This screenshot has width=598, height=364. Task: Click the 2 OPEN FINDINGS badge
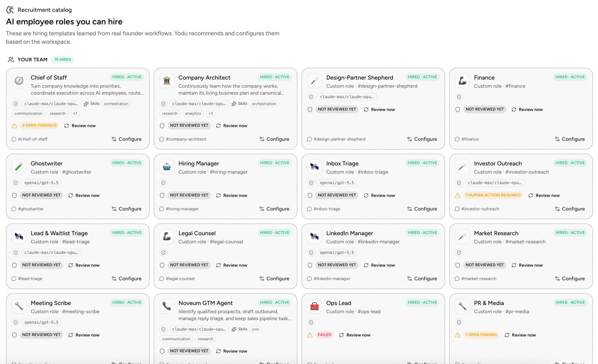39,125
